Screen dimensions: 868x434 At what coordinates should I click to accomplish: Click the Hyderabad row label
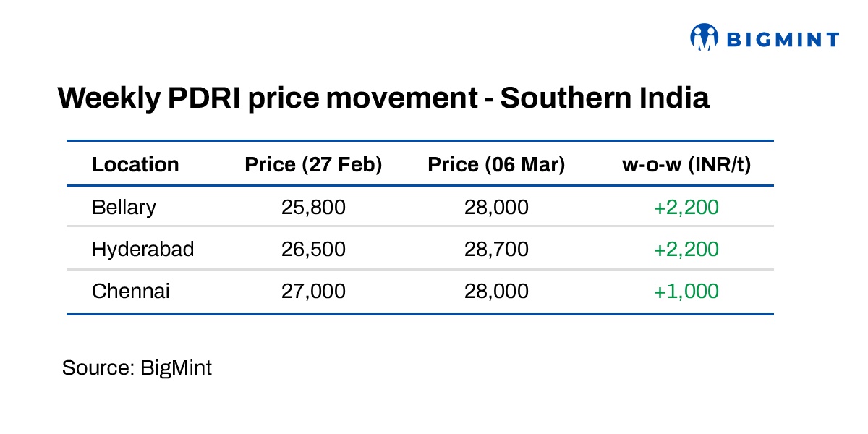click(143, 250)
